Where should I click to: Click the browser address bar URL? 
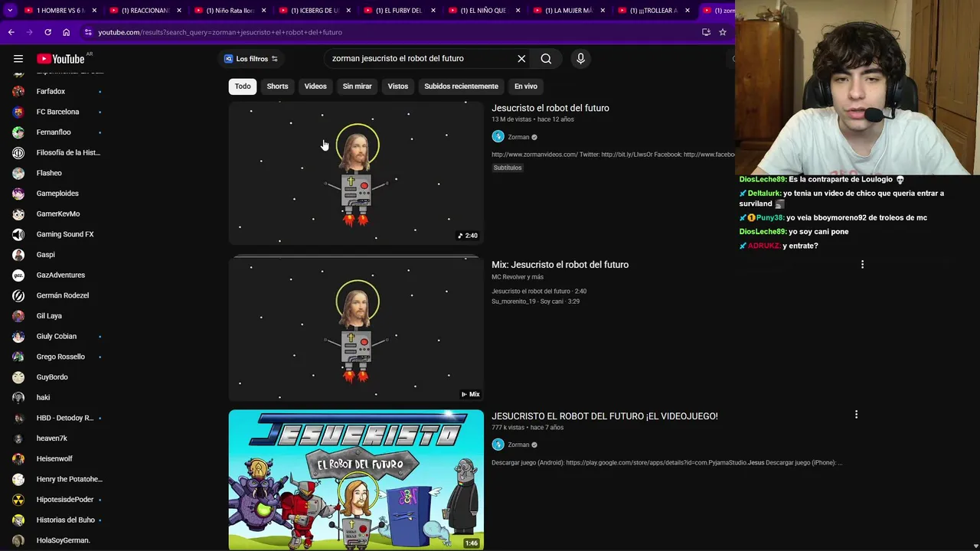pos(220,32)
